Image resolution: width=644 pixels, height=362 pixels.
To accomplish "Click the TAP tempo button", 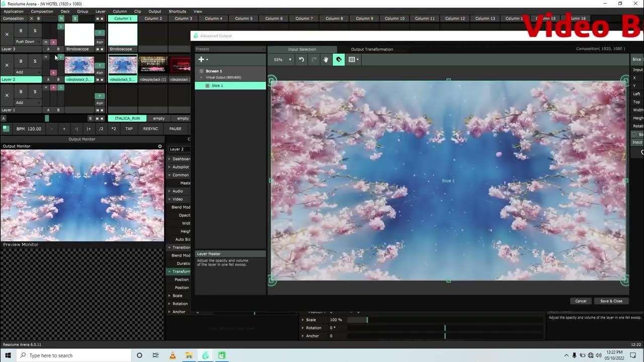I will (129, 129).
